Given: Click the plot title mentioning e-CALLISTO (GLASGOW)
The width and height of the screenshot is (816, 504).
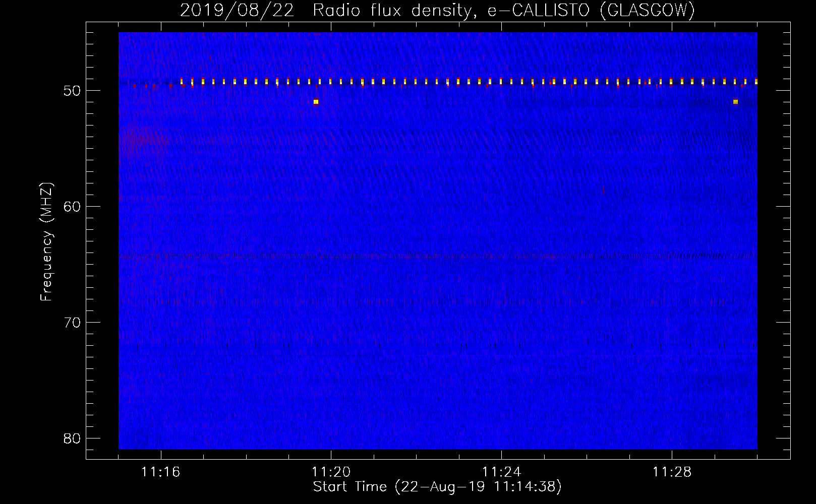Looking at the screenshot, I should click(437, 10).
